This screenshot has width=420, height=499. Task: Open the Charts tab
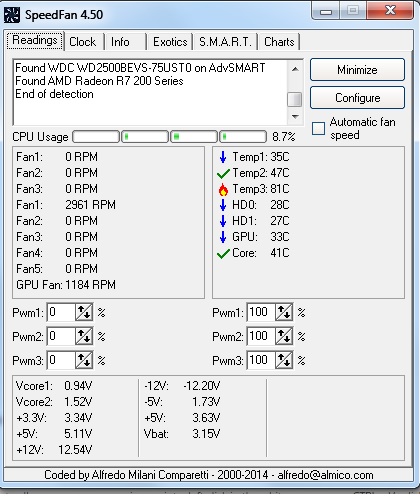click(x=279, y=42)
